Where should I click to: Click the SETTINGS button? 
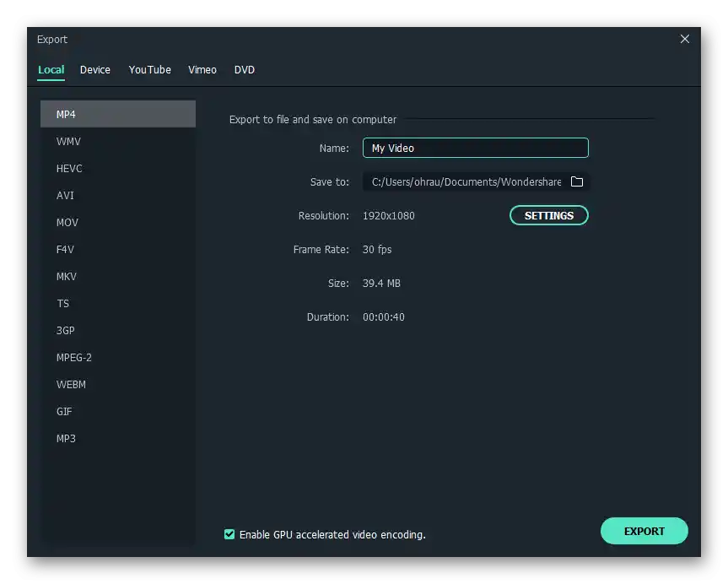[549, 215]
